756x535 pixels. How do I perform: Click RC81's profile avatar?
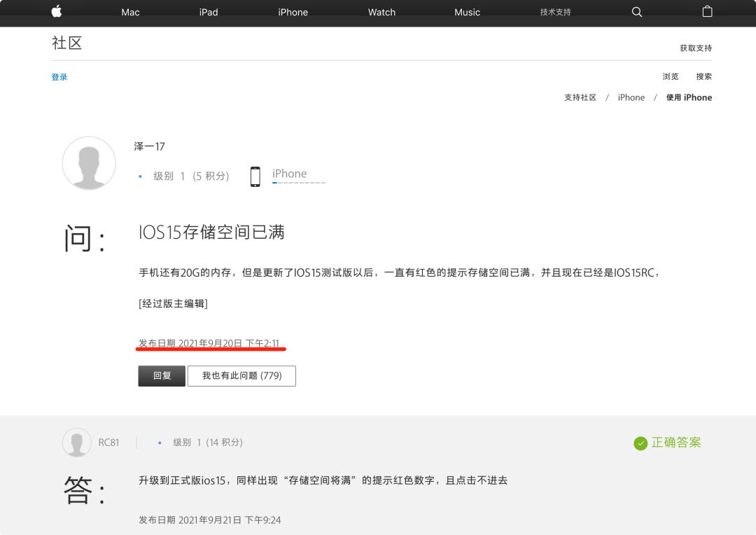coord(76,442)
